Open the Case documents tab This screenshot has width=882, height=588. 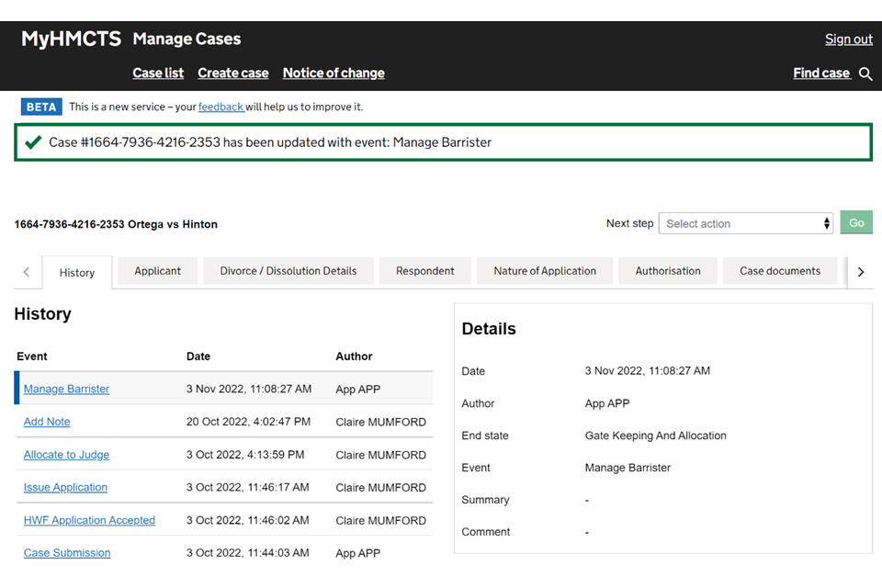pos(780,271)
